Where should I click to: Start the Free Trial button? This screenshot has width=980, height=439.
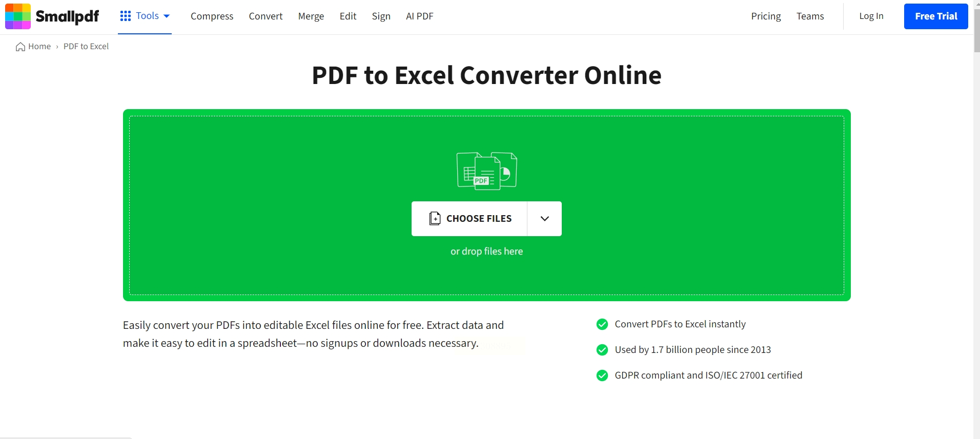(x=936, y=16)
